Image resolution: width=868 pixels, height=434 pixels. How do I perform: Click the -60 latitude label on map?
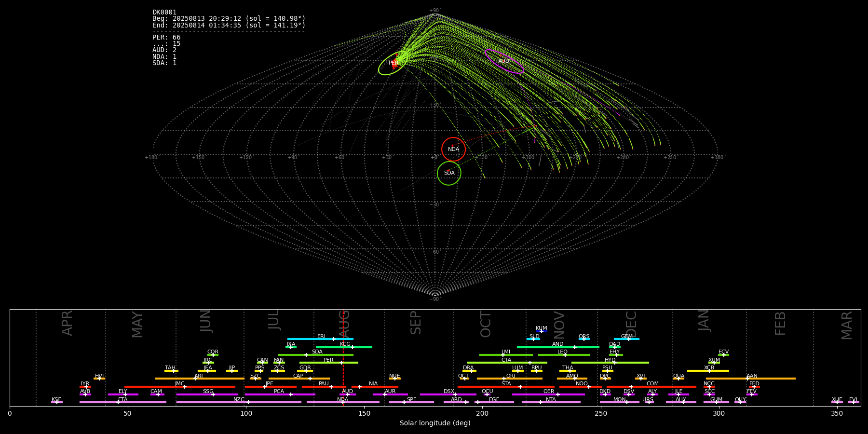click(435, 252)
